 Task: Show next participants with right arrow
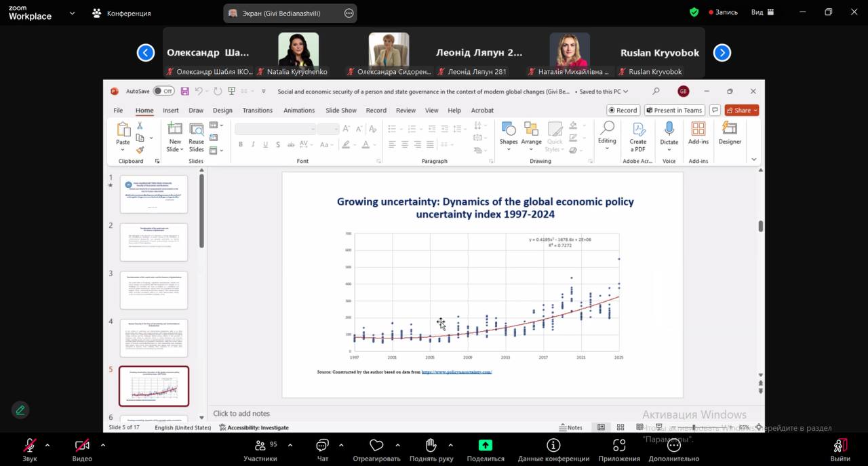[722, 52]
